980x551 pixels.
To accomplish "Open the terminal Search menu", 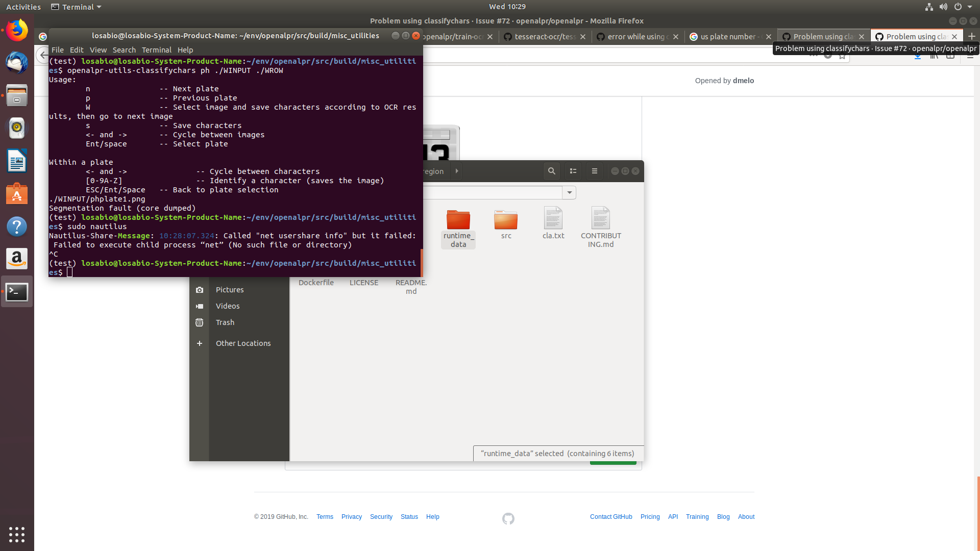I will (124, 50).
